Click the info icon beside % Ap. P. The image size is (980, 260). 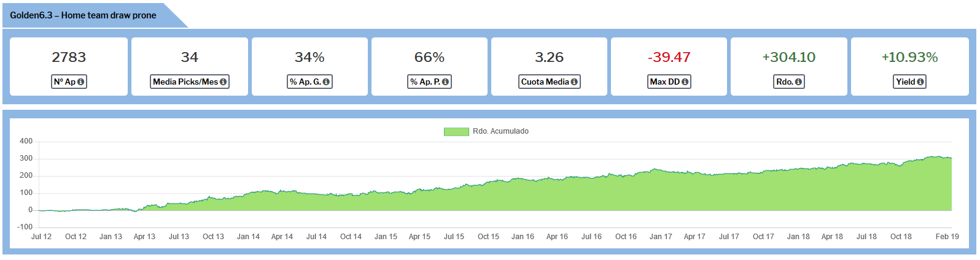tap(445, 82)
